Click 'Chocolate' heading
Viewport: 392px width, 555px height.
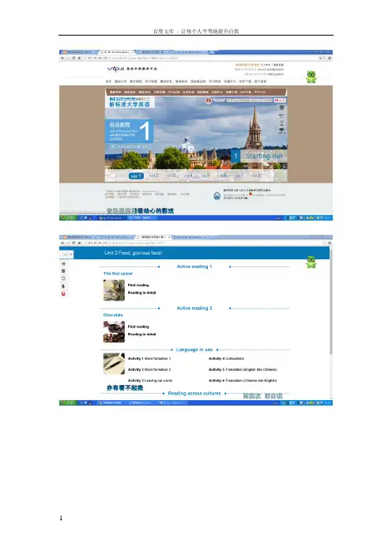pos(113,315)
